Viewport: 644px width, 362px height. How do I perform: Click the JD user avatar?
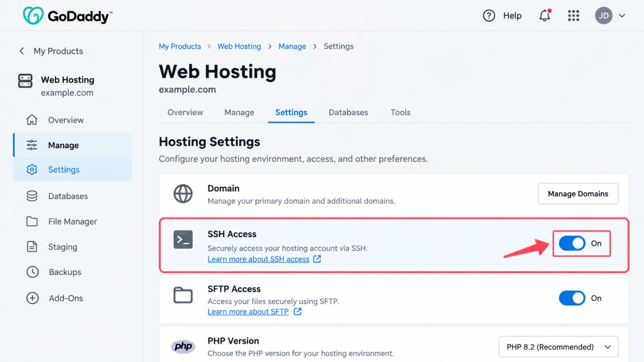click(x=604, y=16)
